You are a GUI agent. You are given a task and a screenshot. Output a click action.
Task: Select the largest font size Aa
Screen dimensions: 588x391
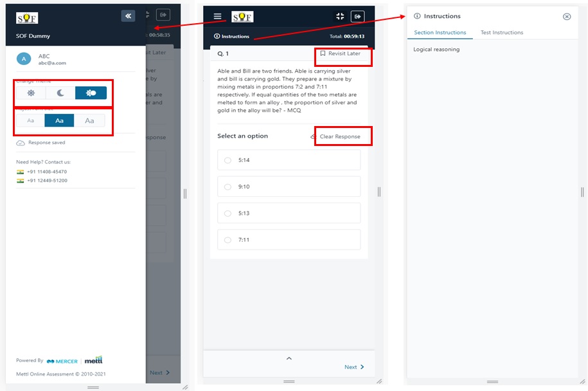tap(89, 121)
